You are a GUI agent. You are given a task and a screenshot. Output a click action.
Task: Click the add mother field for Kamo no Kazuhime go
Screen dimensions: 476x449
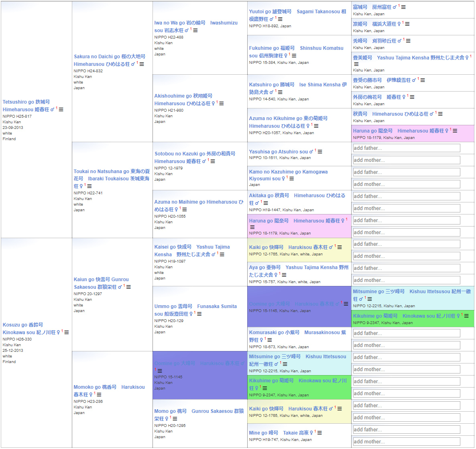pyautogui.click(x=406, y=184)
